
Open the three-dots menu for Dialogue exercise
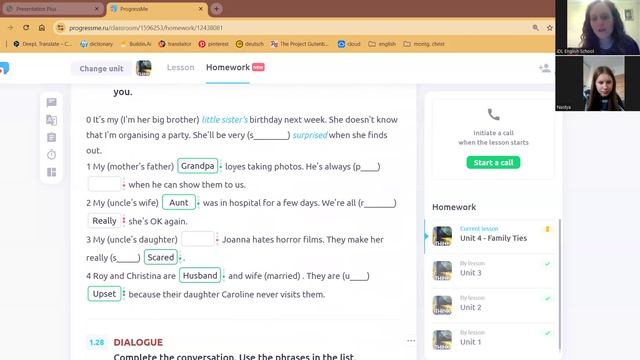click(x=411, y=341)
